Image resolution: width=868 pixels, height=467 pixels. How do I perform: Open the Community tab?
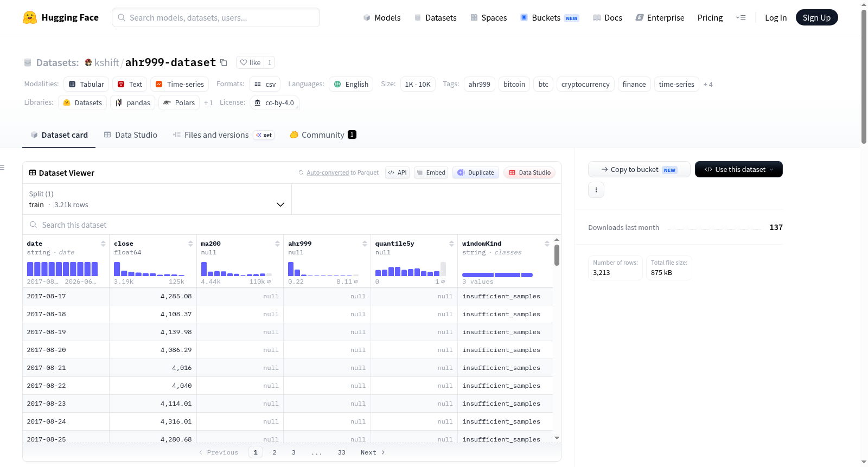[x=323, y=135]
